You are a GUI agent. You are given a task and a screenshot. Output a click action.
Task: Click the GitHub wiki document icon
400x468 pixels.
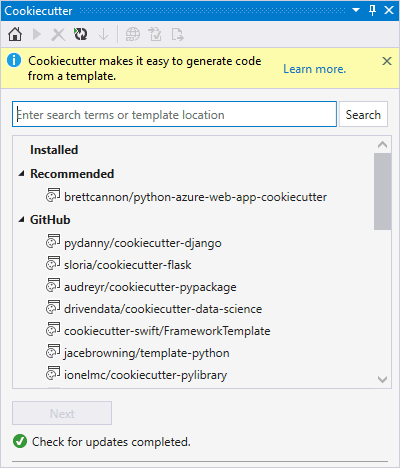tap(177, 34)
